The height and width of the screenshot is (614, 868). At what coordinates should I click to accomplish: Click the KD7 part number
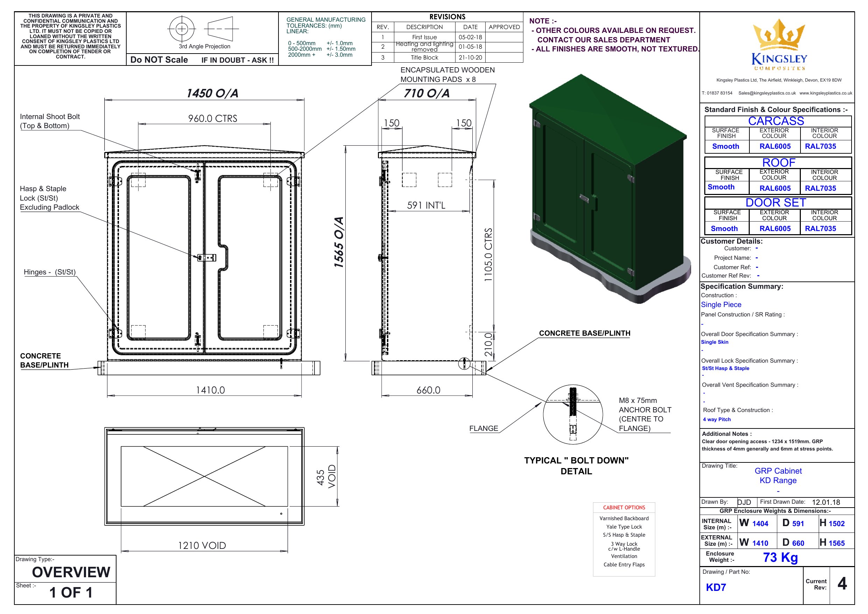[x=716, y=587]
